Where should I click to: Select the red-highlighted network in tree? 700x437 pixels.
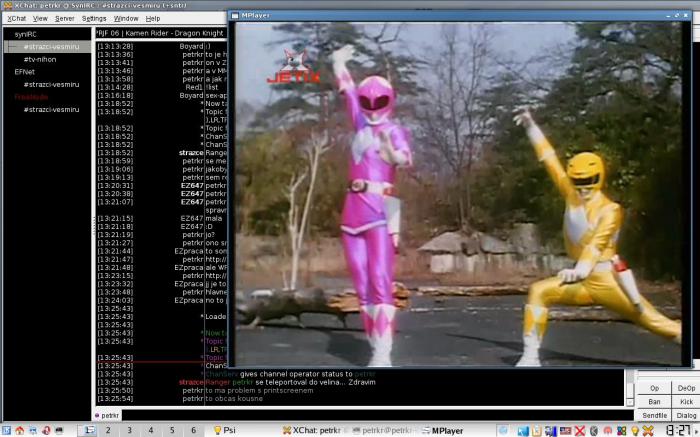click(31, 97)
